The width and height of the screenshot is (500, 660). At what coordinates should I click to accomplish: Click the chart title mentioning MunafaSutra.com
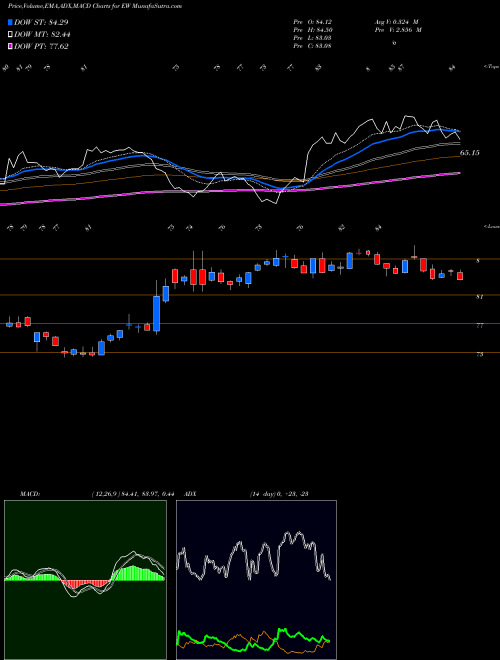[95, 7]
